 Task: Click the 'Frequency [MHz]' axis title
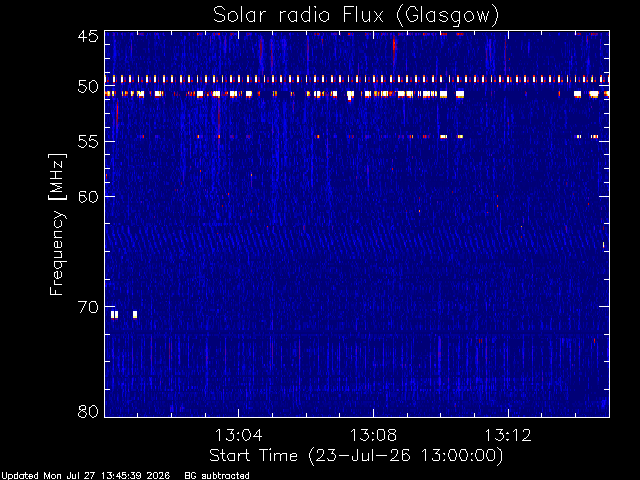[x=57, y=224]
